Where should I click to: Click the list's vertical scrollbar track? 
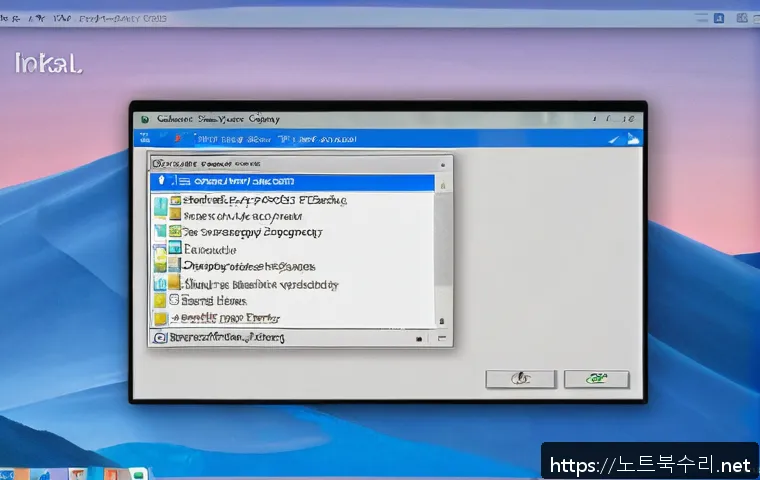point(443,250)
